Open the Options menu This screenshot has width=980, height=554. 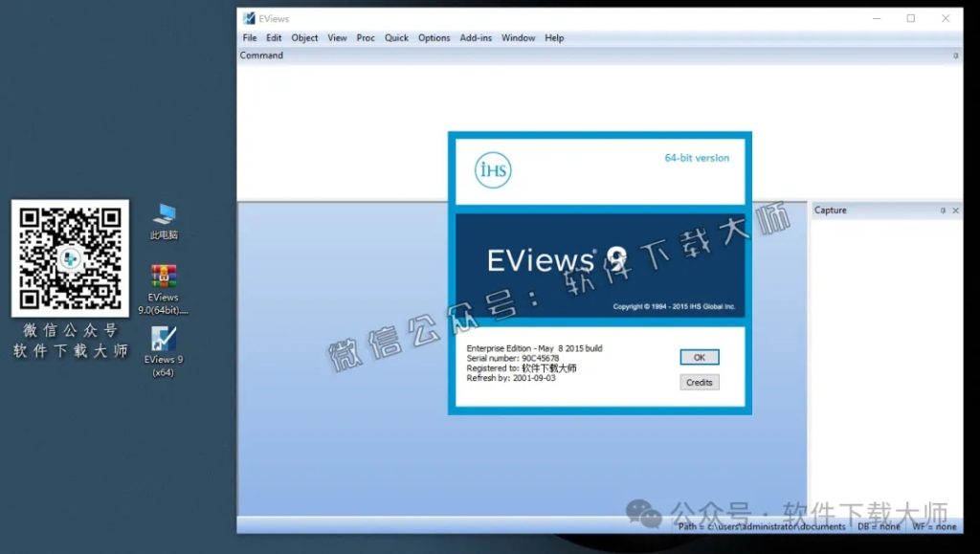coord(434,37)
